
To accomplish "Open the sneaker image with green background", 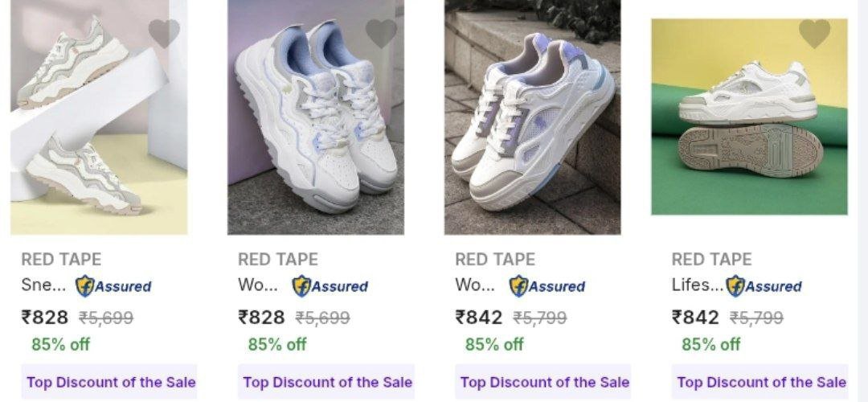I will 749,117.
